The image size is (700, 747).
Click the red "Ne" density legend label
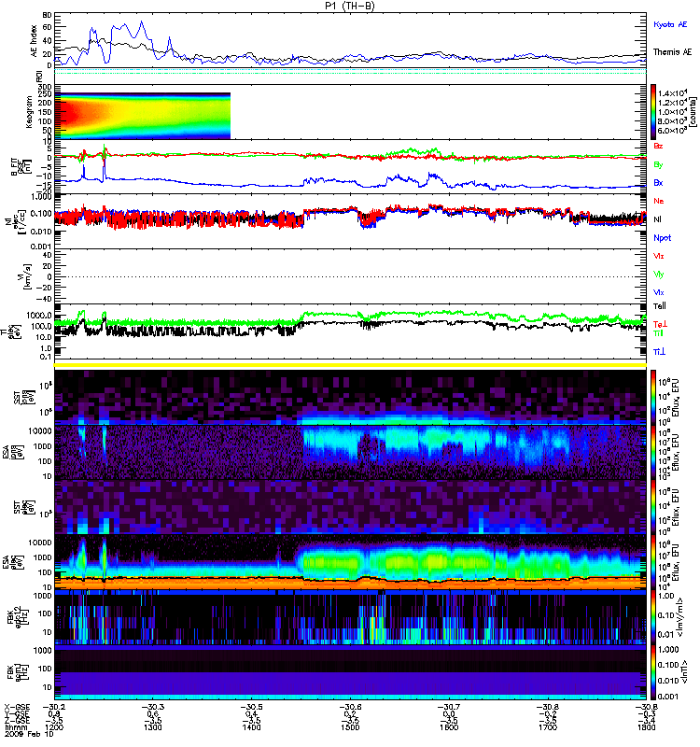[658, 201]
